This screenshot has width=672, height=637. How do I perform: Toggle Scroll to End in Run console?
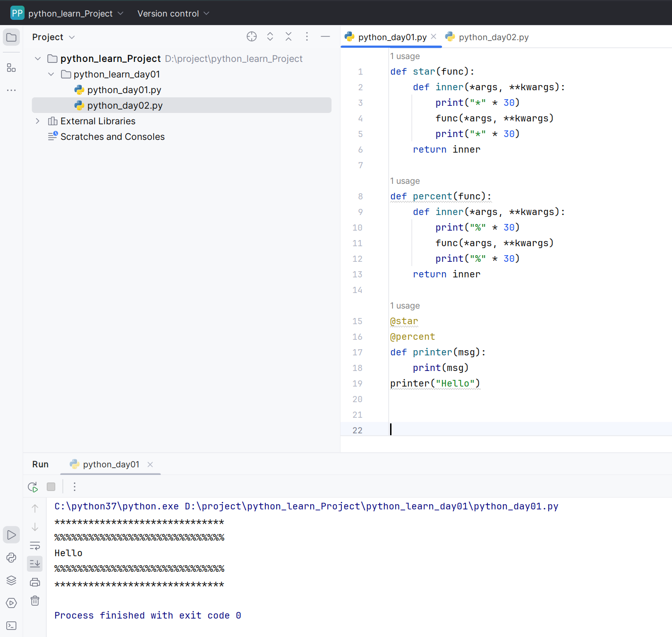[35, 563]
